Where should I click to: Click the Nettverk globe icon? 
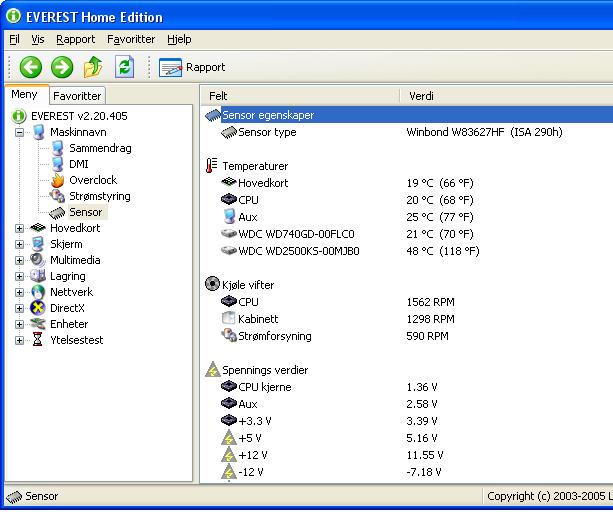38,292
